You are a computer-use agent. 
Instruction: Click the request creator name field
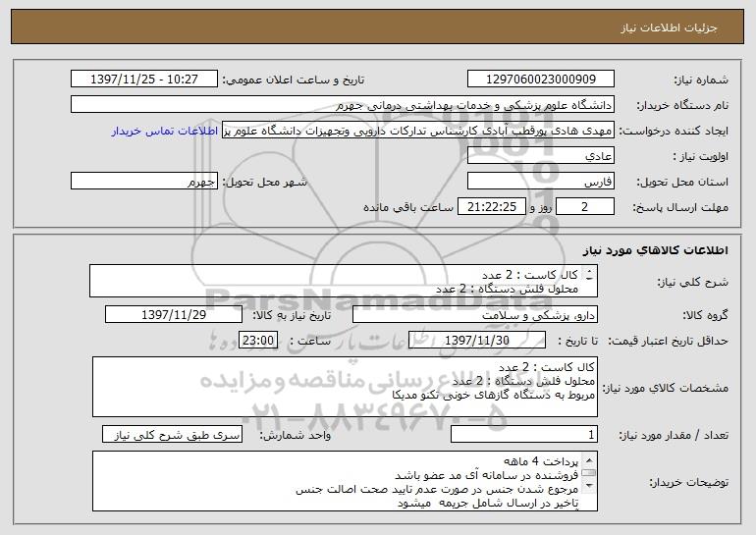tap(418, 131)
